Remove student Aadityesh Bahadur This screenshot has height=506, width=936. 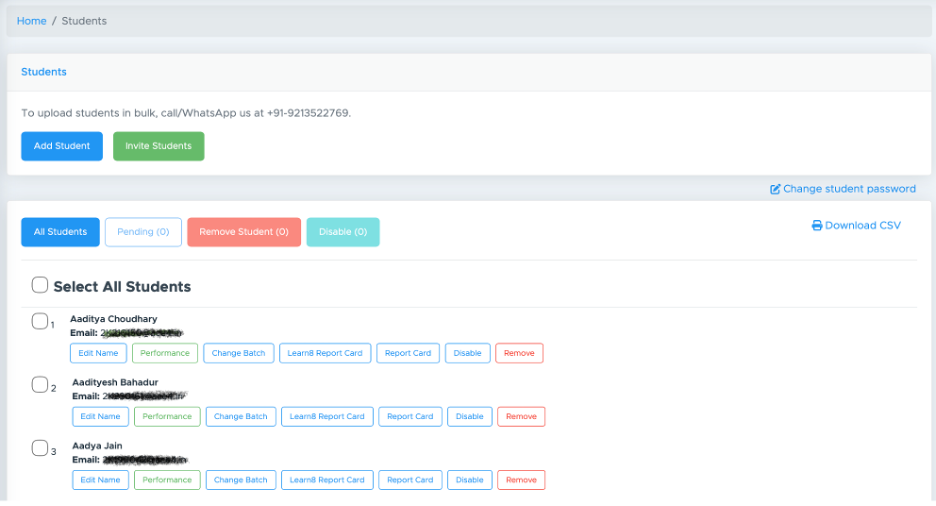pyautogui.click(x=521, y=416)
